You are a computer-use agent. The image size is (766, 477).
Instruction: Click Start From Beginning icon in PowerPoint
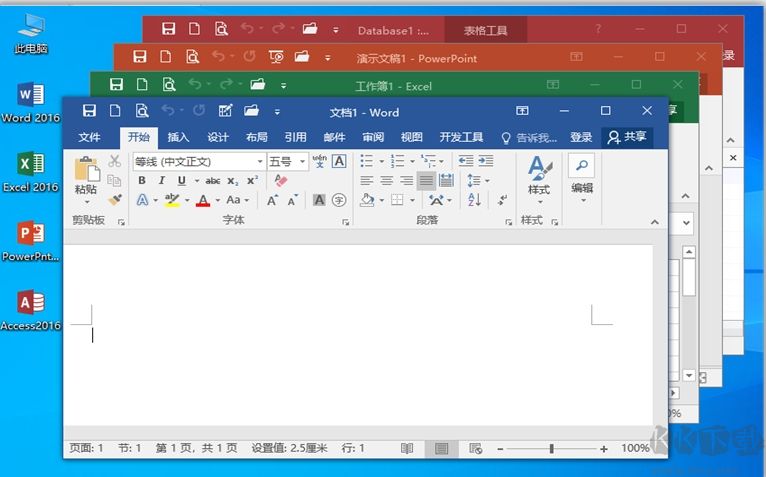pyautogui.click(x=276, y=57)
